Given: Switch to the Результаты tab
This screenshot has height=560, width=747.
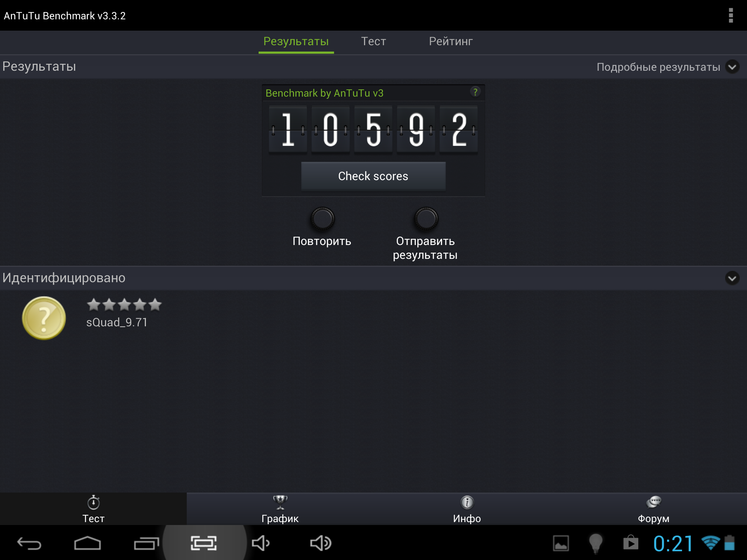Looking at the screenshot, I should [x=296, y=42].
